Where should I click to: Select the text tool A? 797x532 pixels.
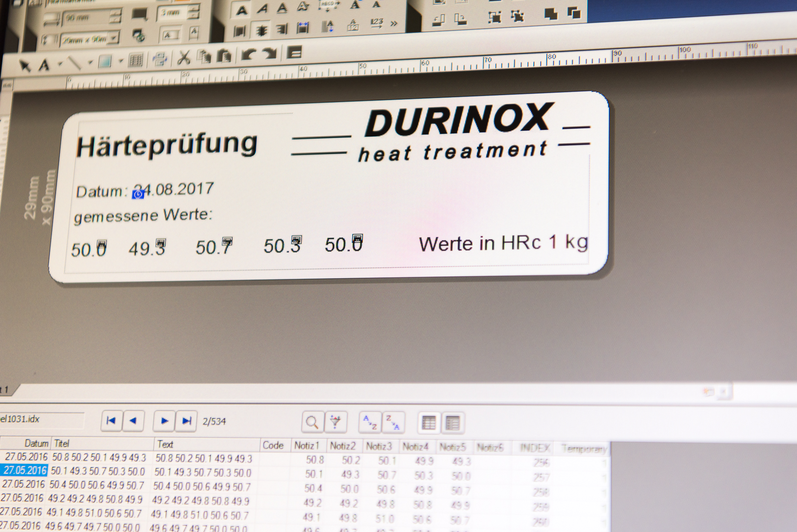point(44,65)
